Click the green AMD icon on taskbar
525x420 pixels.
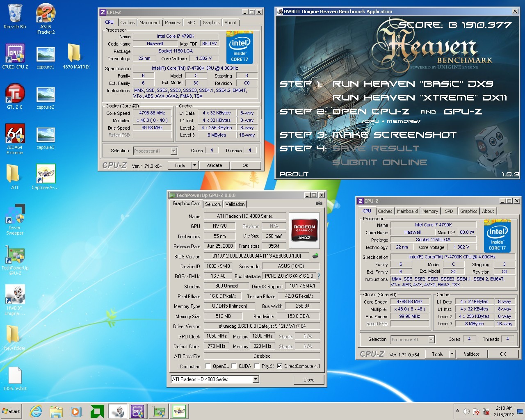(97, 411)
